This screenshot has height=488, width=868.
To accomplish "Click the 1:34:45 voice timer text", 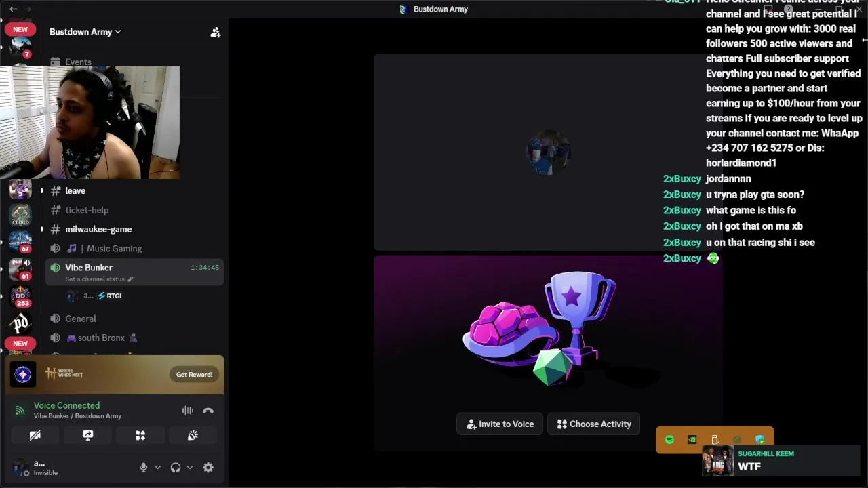I will [x=205, y=268].
